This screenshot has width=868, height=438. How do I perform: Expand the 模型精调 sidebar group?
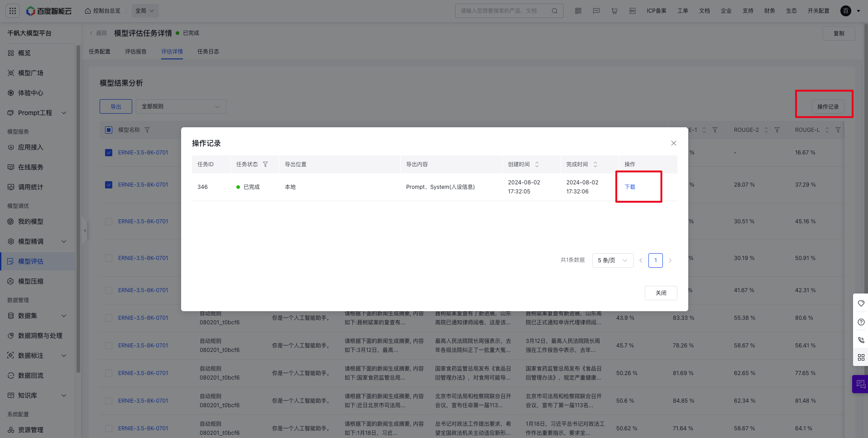64,241
